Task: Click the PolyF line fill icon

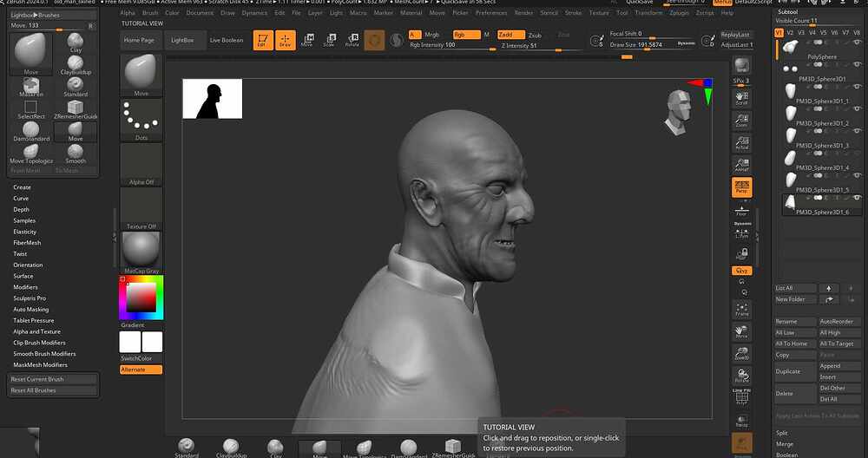Action: (x=742, y=397)
